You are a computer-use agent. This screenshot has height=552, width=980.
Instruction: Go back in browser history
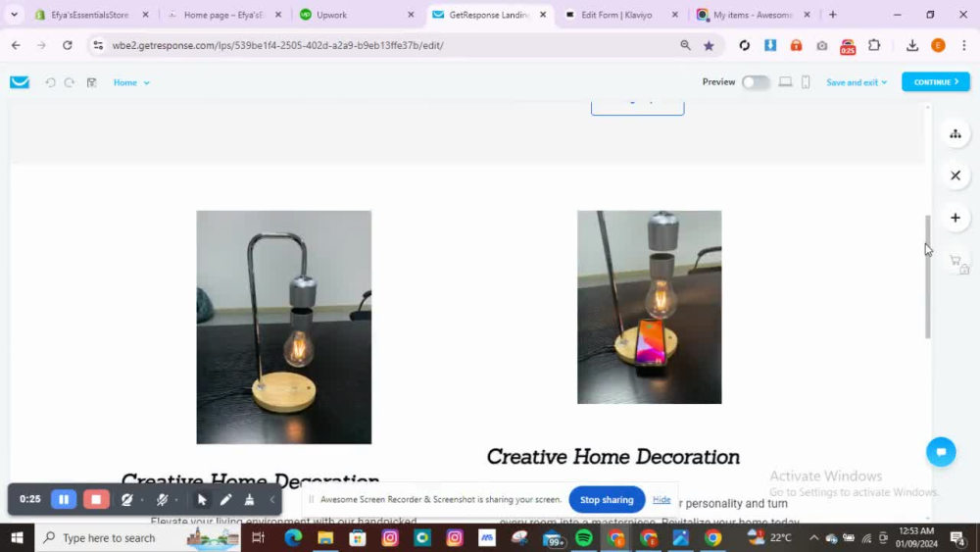click(x=16, y=45)
